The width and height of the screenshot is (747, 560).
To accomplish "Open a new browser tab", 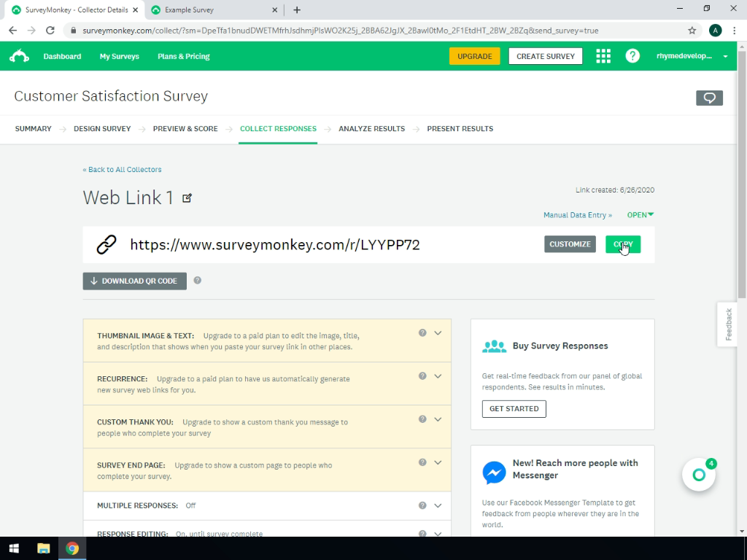I will pos(297,10).
